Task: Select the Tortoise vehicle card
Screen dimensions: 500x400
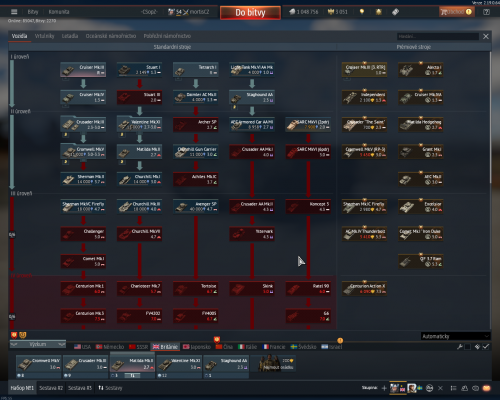Action: click(196, 288)
